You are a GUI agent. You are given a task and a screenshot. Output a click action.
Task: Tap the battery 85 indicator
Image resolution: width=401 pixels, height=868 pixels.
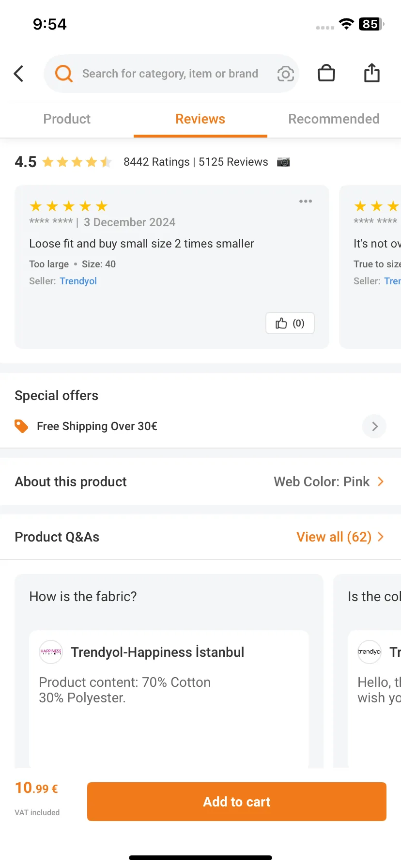(x=371, y=24)
